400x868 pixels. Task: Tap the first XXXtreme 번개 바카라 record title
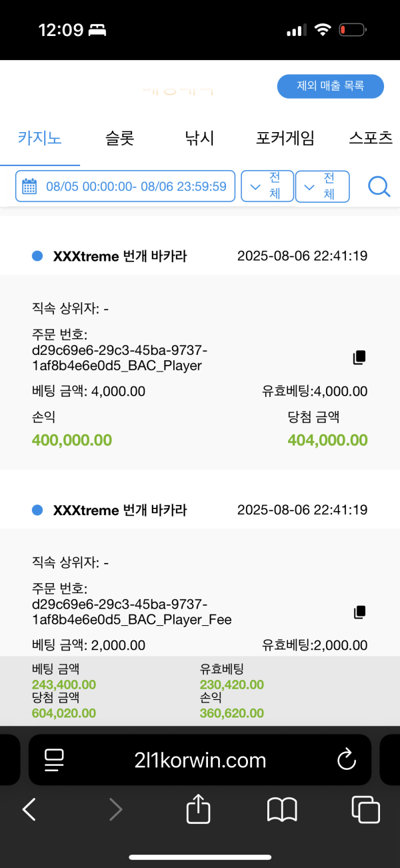(120, 256)
